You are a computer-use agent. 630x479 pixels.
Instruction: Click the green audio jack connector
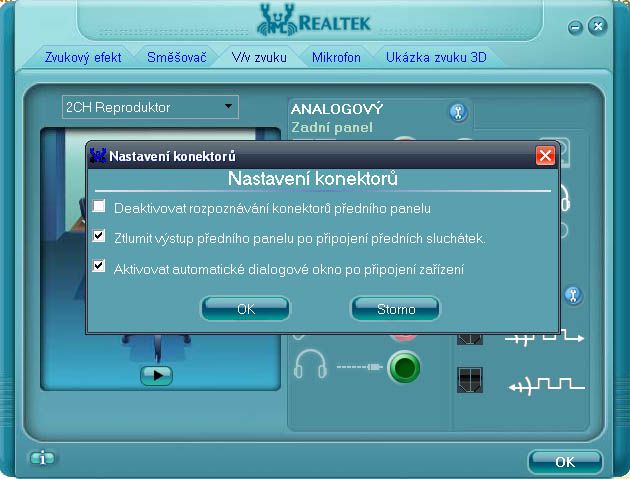pos(404,367)
